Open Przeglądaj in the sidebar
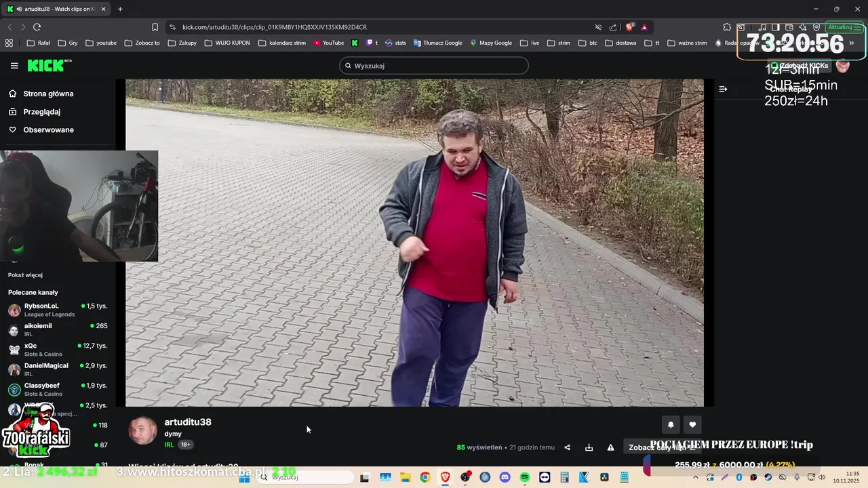 click(35, 112)
